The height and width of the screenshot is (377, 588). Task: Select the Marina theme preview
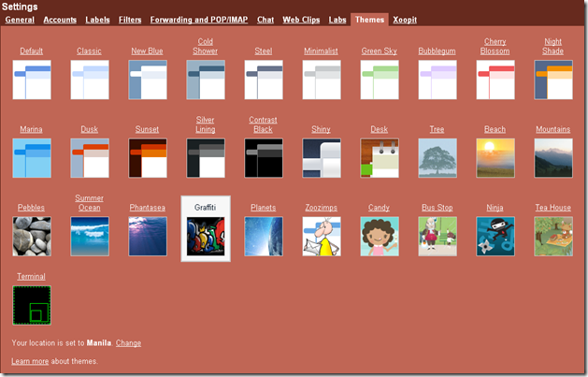32,158
